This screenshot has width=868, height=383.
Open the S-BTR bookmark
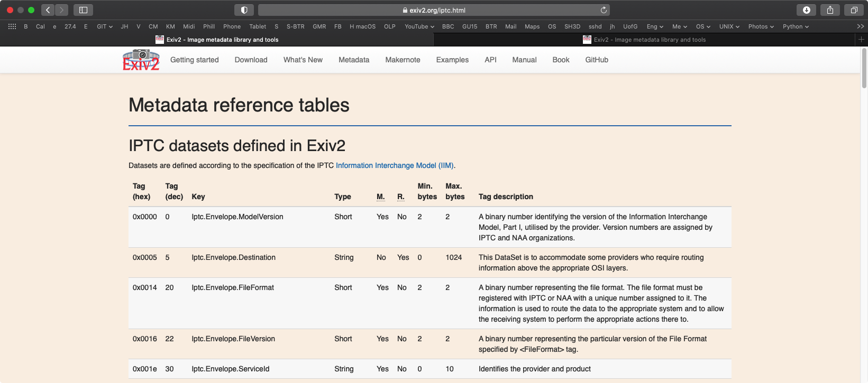point(295,26)
